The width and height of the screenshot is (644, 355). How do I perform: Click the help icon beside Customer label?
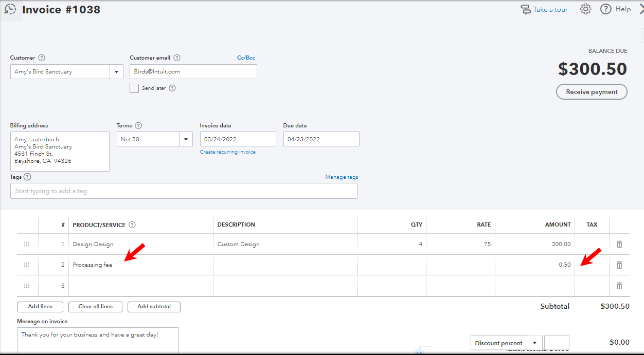pyautogui.click(x=42, y=58)
